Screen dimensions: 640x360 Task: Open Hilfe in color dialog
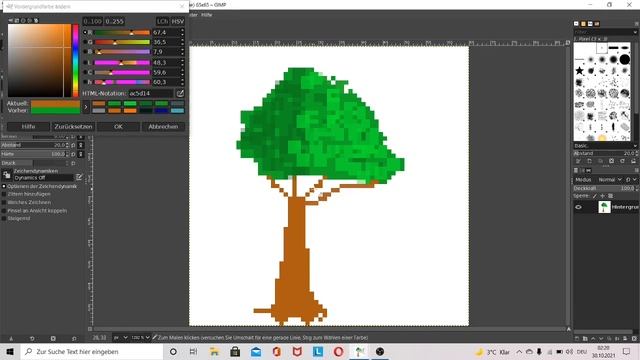pos(28,127)
